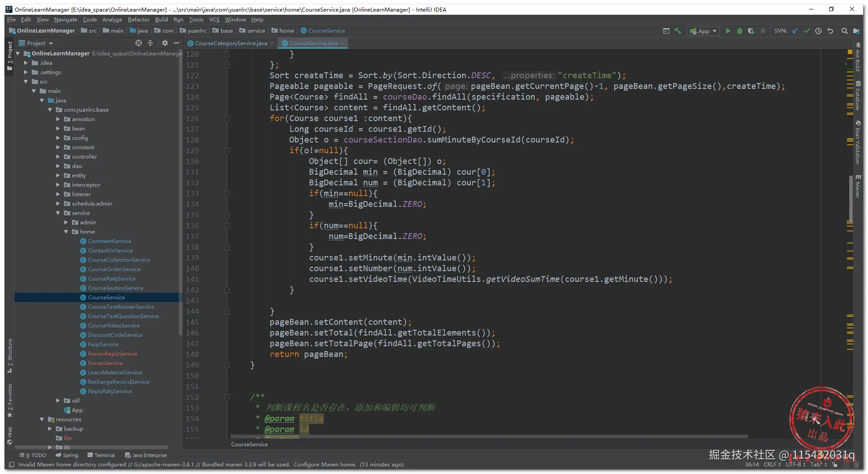The image size is (868, 474).
Task: Run App with coverage icon
Action: (751, 31)
